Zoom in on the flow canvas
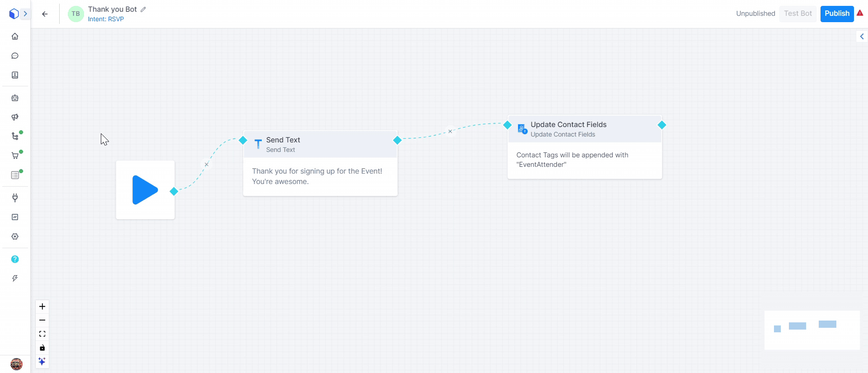The height and width of the screenshot is (373, 868). 42,307
